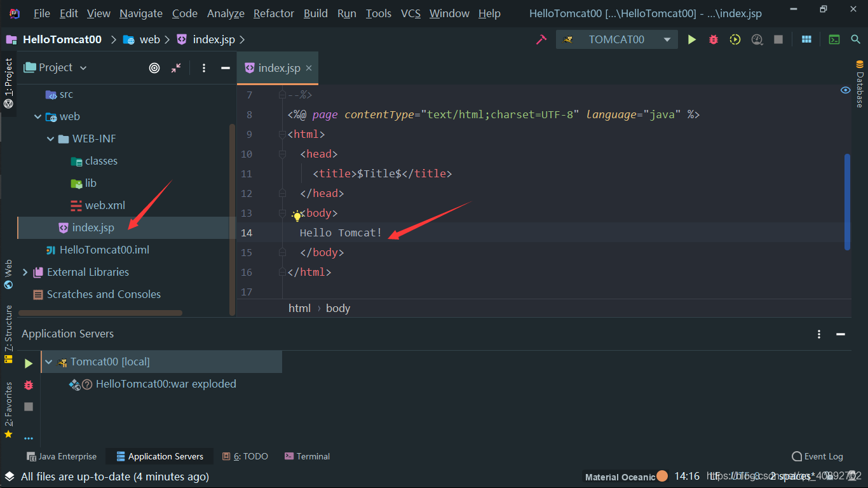
Task: Collapse the WEB-INF folder
Action: pos(51,139)
